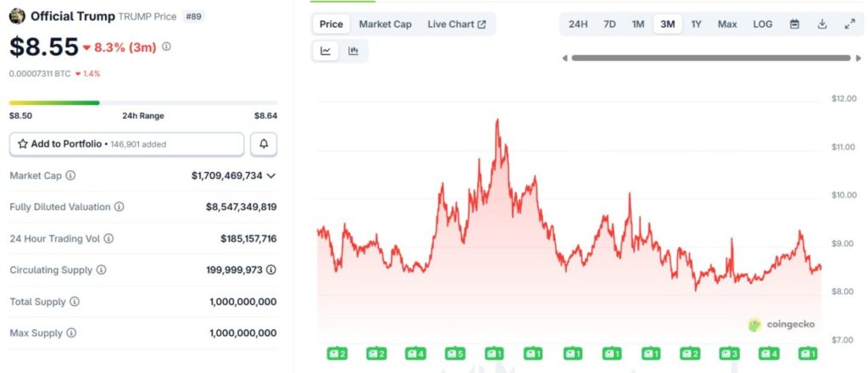The width and height of the screenshot is (868, 373).
Task: Open the Live Chart link
Action: pyautogui.click(x=457, y=25)
